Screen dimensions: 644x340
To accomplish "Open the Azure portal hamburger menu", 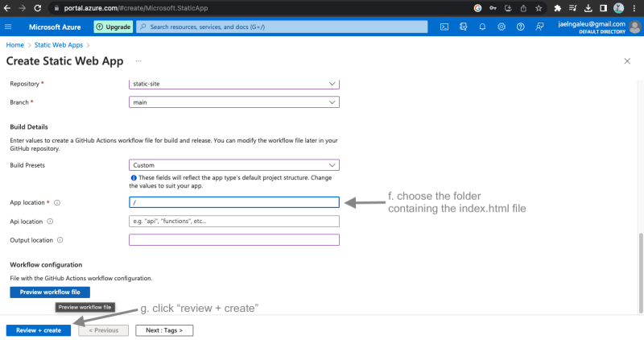I will tap(8, 27).
